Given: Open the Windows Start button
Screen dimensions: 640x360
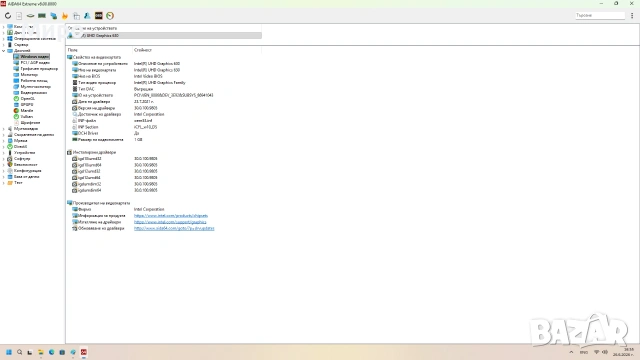Looking at the screenshot, I should pyautogui.click(x=9, y=352).
